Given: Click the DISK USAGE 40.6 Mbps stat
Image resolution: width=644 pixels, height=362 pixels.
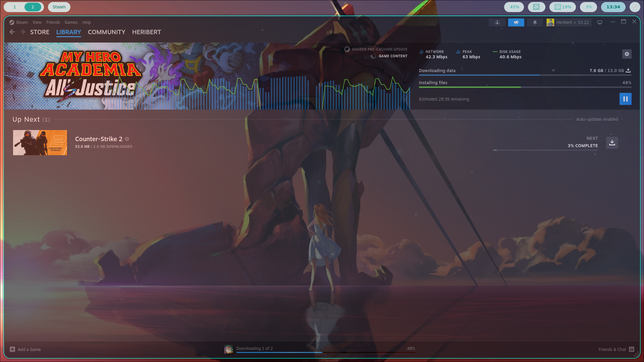Looking at the screenshot, I should point(507,54).
